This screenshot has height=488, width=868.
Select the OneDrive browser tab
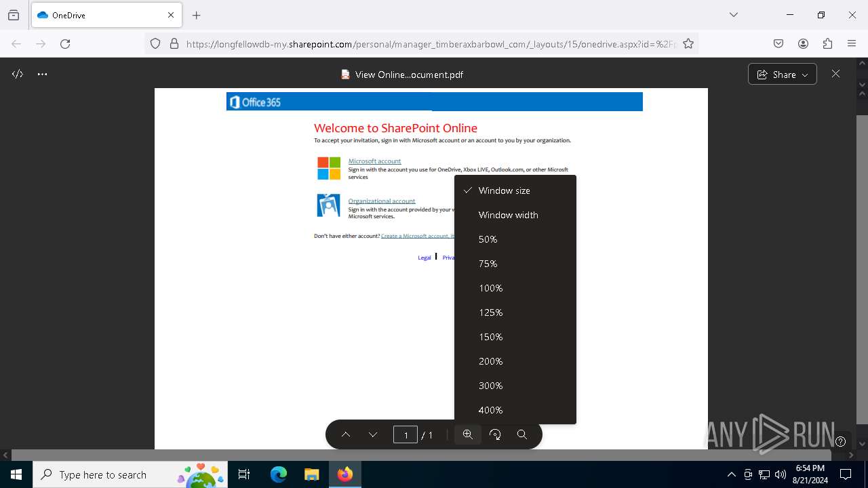pyautogui.click(x=106, y=15)
